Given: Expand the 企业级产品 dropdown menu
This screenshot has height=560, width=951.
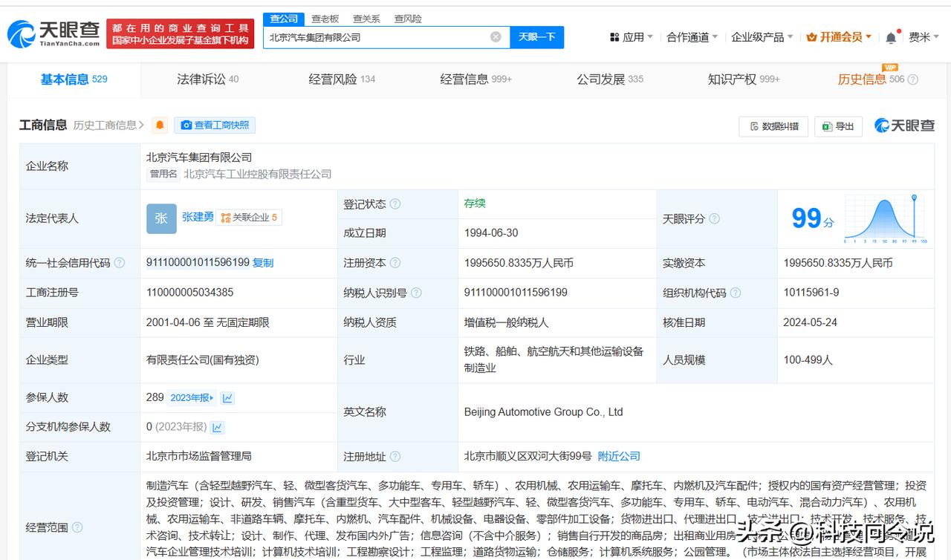Looking at the screenshot, I should click(762, 37).
